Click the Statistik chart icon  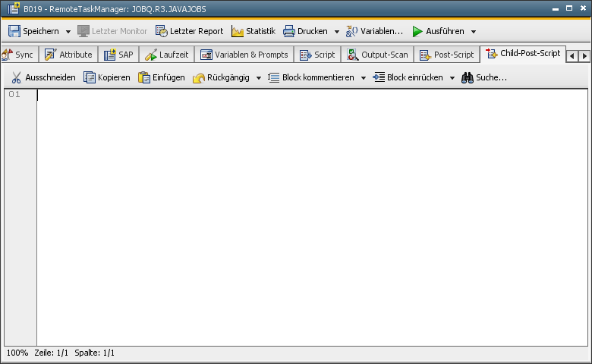(x=237, y=32)
